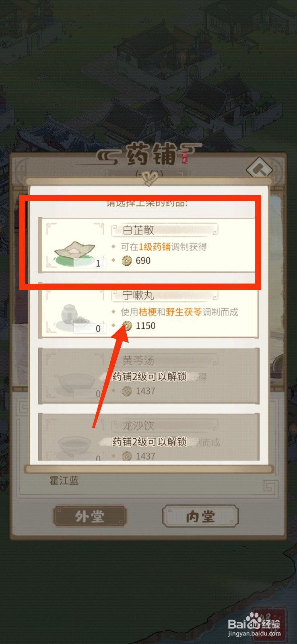
Task: Click the 白芷散 name label
Action: tap(138, 230)
